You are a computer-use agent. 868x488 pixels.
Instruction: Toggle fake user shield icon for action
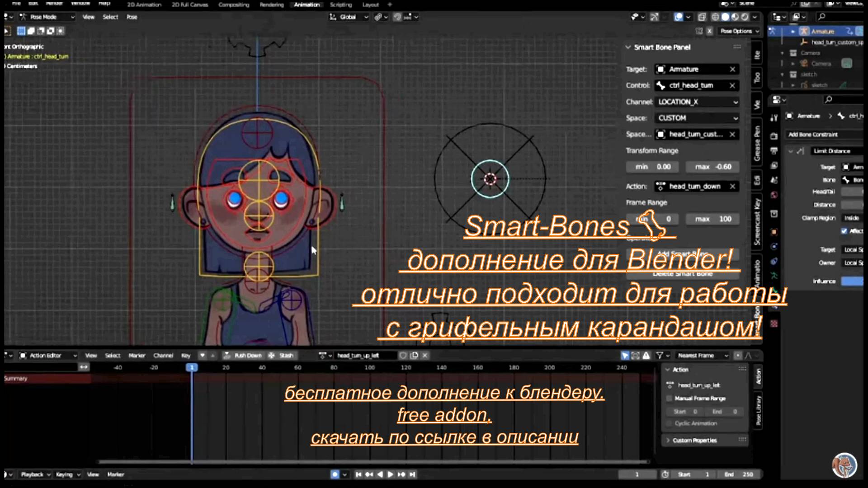coord(403,355)
